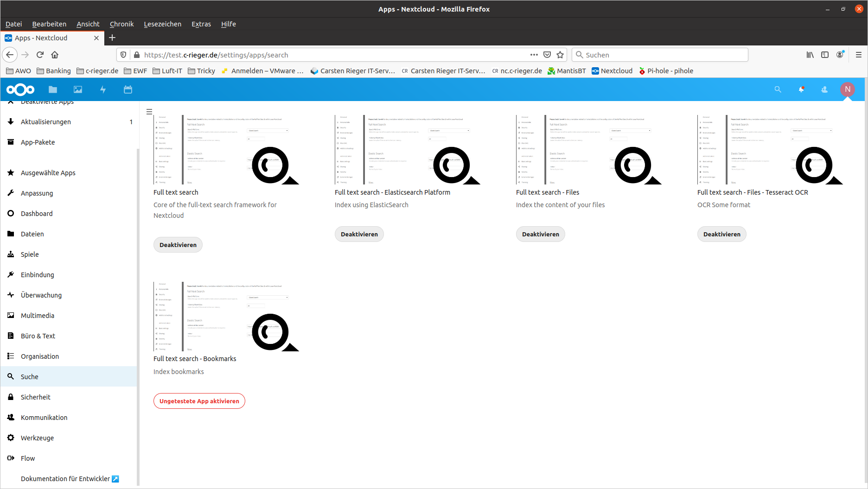
Task: Open the Full text search - Bookmarks thumbnail
Action: click(x=226, y=317)
